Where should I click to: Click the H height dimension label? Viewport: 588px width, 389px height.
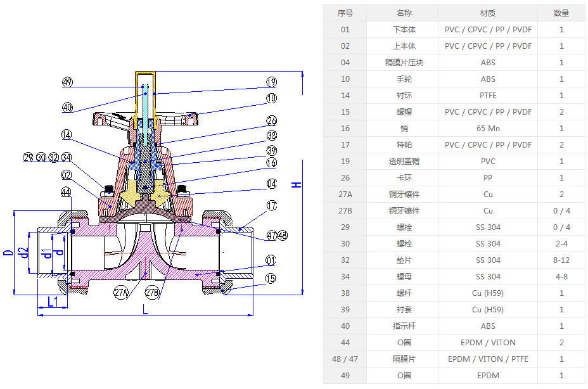click(x=295, y=184)
